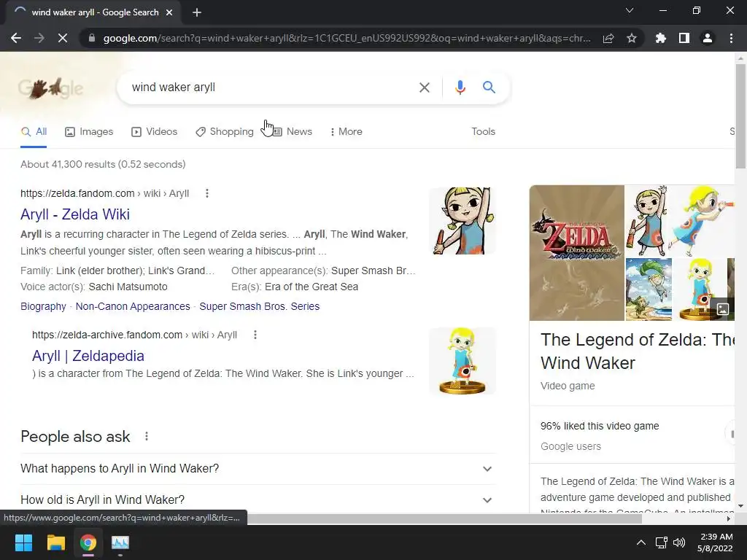Expand What happens to Aryll question

[258, 469]
